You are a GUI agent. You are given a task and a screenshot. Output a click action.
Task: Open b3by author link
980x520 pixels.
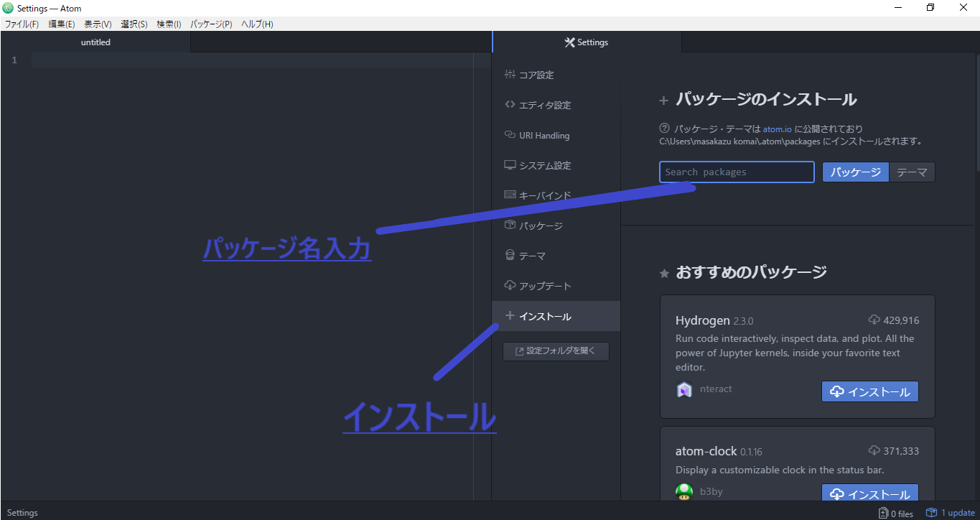711,491
